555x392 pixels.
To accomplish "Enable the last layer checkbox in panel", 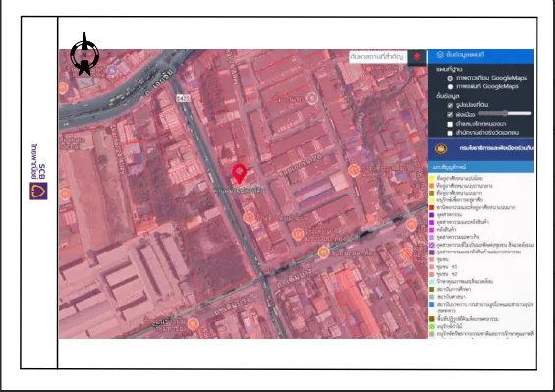I will click(x=450, y=133).
